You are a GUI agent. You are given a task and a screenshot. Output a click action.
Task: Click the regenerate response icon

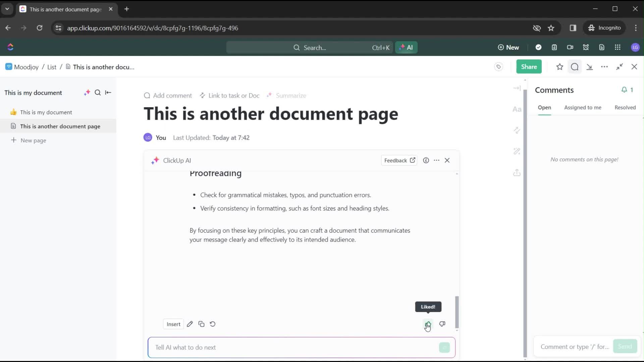[212, 324]
